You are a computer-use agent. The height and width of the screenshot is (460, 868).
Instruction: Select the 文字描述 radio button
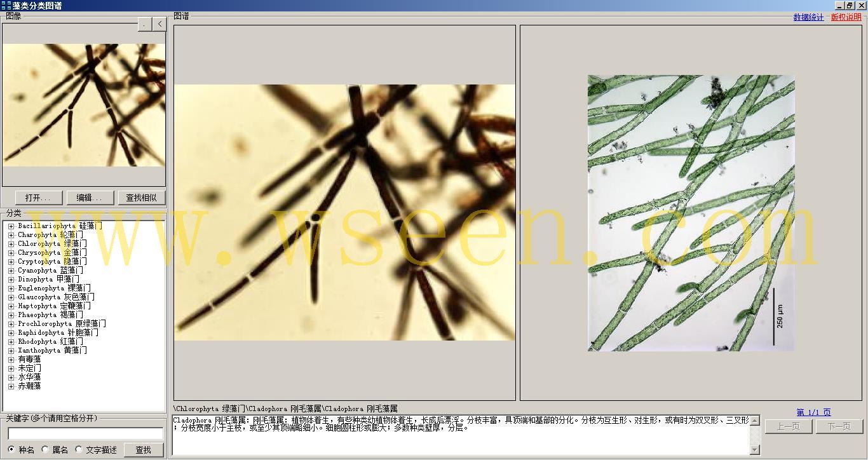click(x=79, y=450)
